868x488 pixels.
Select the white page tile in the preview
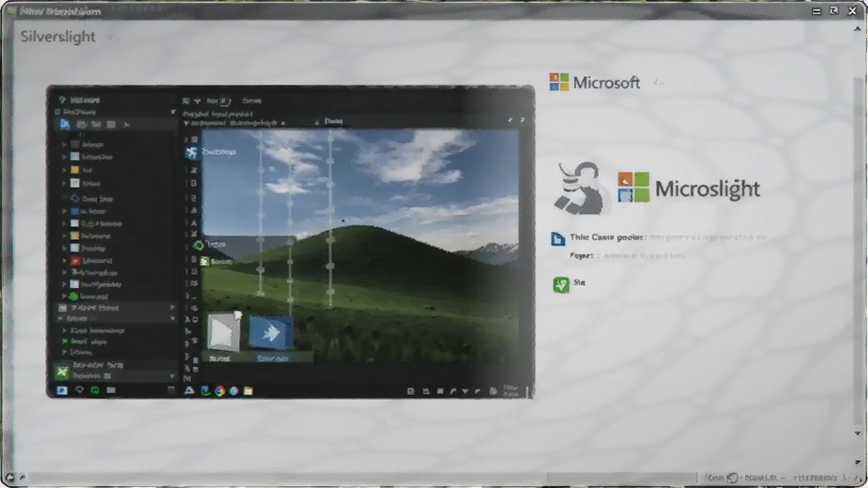pyautogui.click(x=224, y=332)
